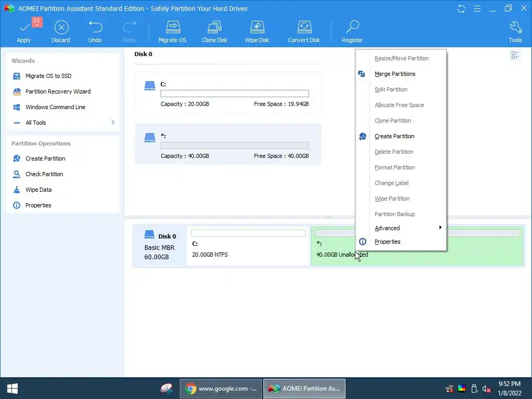Click the C: capacity usage bar
The height and width of the screenshot is (399, 532).
pos(235,94)
